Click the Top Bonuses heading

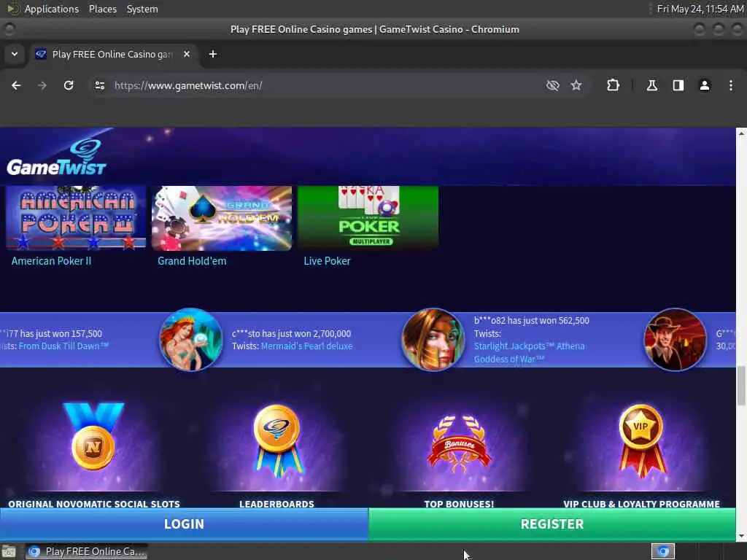point(459,503)
